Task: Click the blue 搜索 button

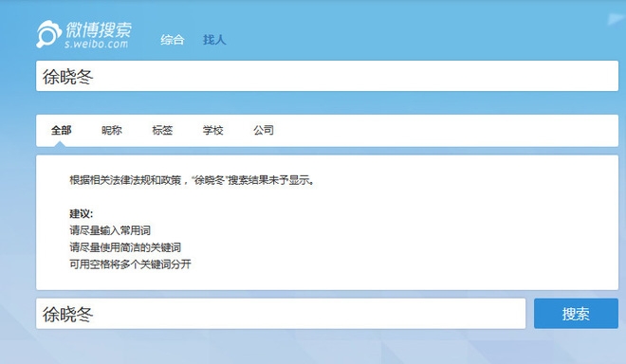Action: point(576,314)
